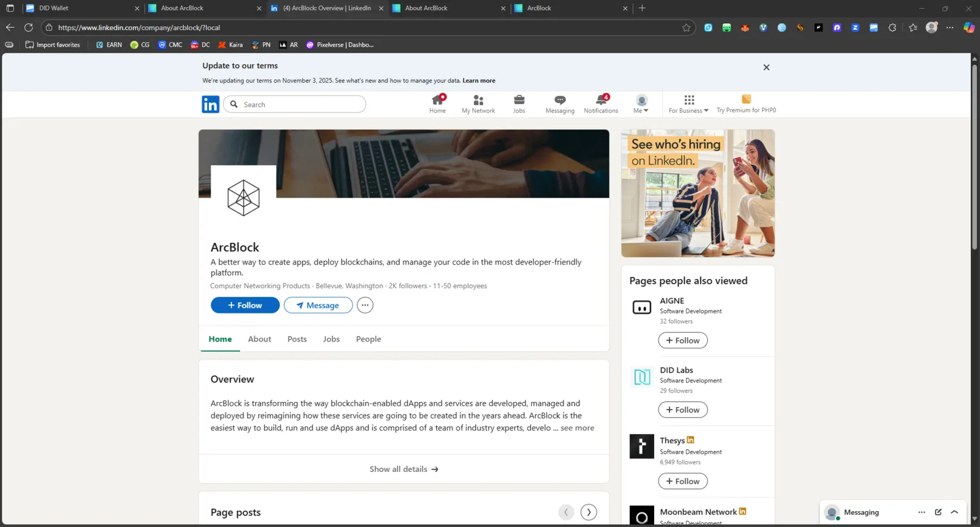
Task: Click the LinkedIn logo in the navigation bar
Action: 210,105
